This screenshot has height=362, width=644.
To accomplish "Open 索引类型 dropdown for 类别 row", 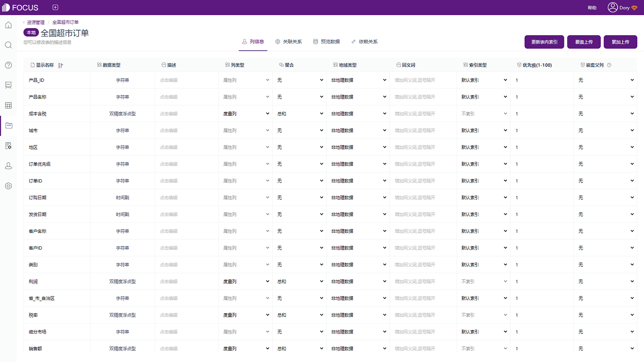I will click(484, 265).
